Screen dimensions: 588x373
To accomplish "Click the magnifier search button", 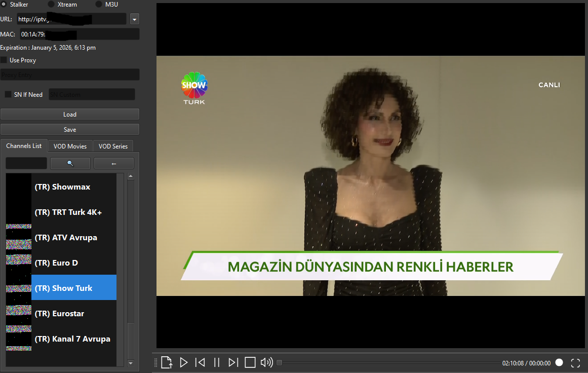I will (x=70, y=163).
